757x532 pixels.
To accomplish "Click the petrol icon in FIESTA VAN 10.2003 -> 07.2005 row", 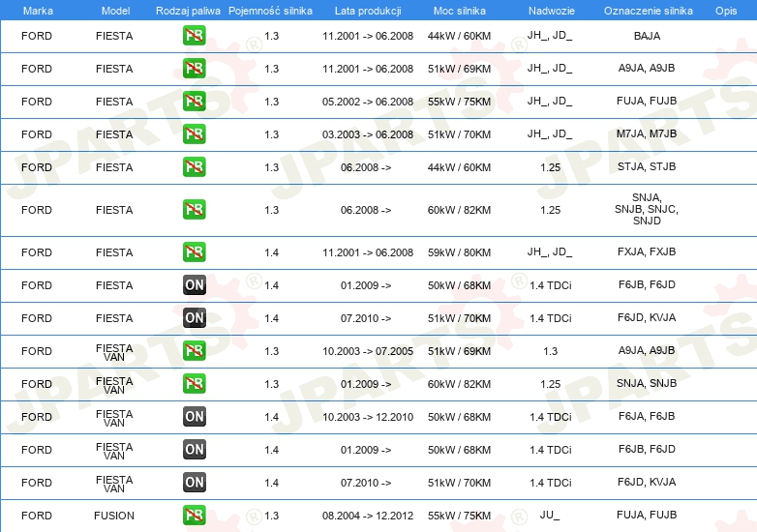I will (194, 351).
